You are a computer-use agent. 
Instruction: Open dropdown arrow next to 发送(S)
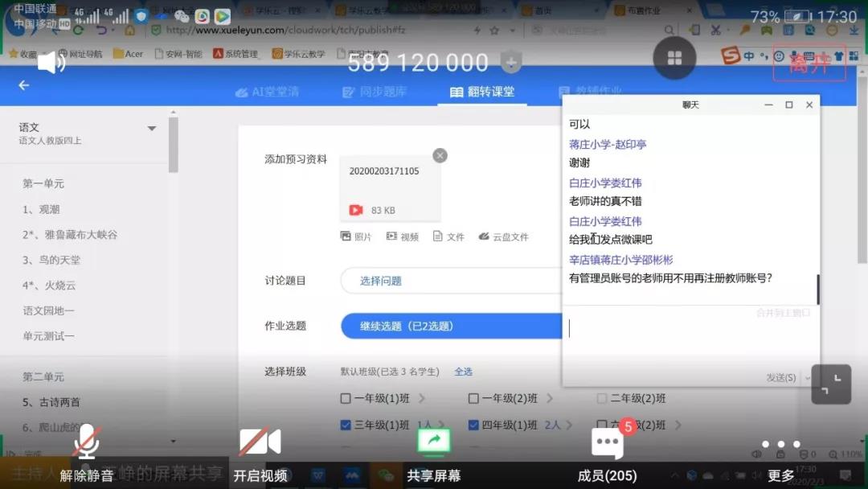[x=808, y=378]
